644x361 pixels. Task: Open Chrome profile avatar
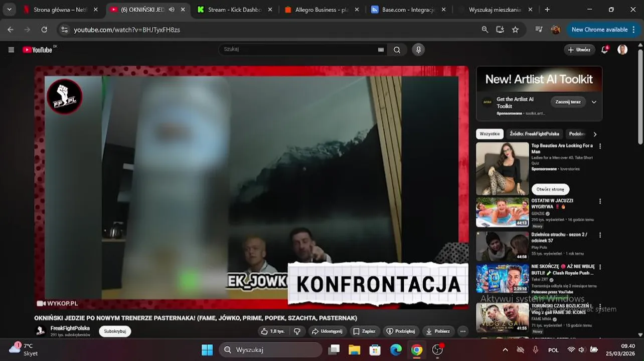pyautogui.click(x=555, y=30)
